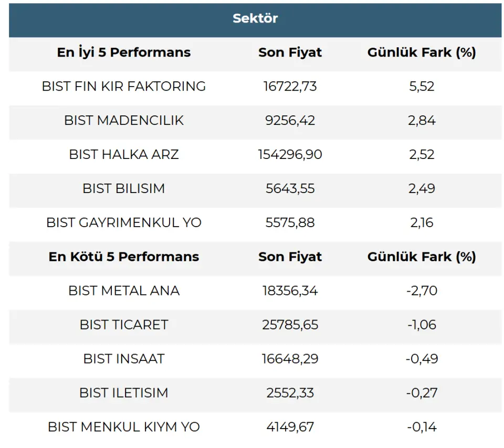504x448 pixels.
Task: Open the BIST FIN KIR FAKTORING row
Action: [124, 87]
